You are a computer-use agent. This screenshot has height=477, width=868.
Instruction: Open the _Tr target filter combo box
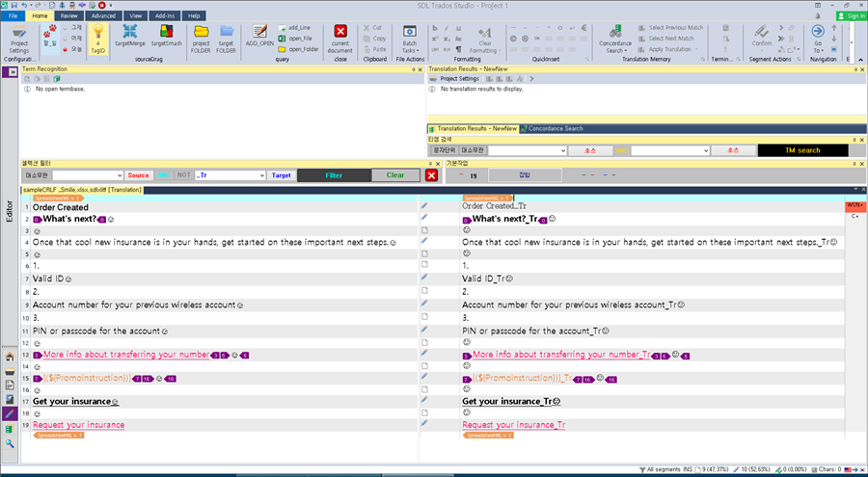coord(231,174)
